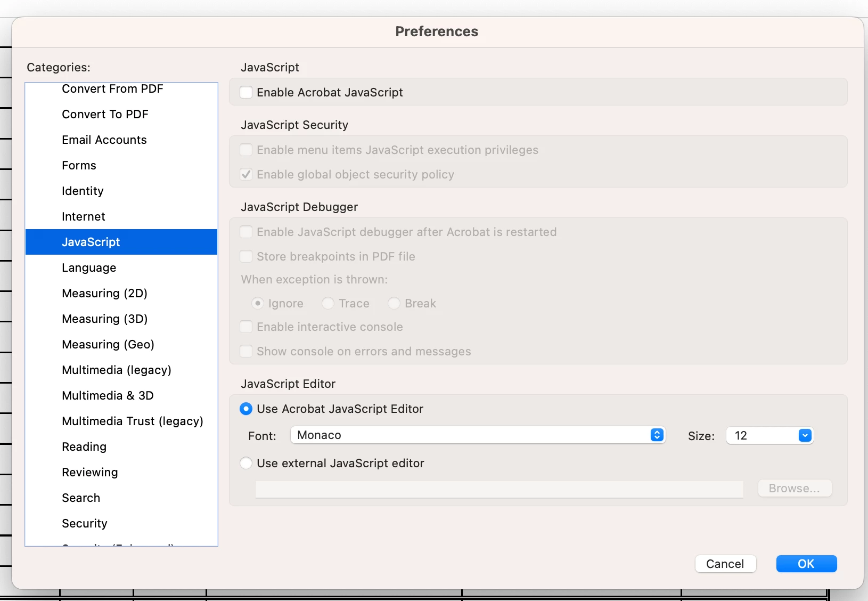The width and height of the screenshot is (868, 601).
Task: Select Measuring (2D) category
Action: point(121,293)
